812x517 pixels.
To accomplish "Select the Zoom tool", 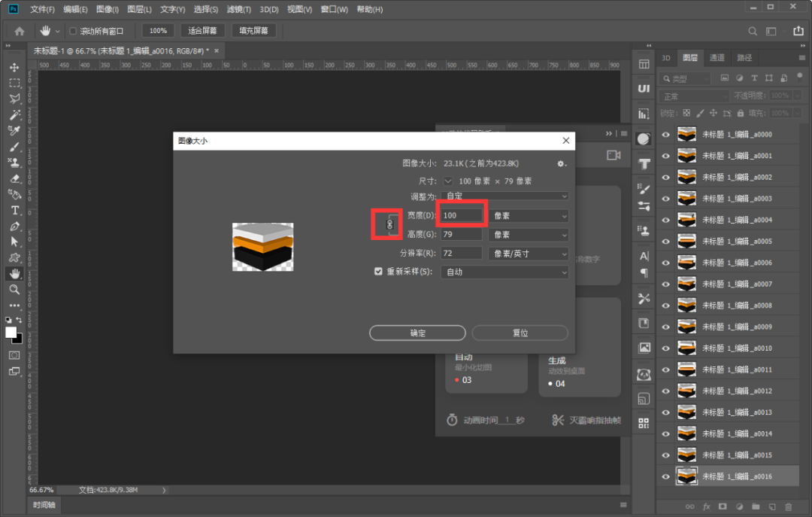I will pos(14,290).
